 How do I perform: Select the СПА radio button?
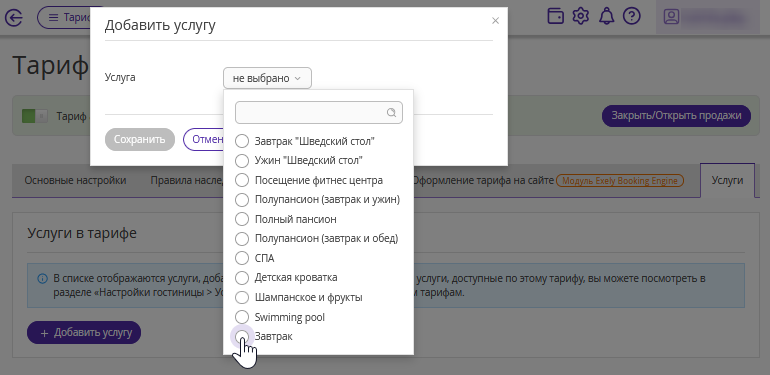pyautogui.click(x=242, y=258)
